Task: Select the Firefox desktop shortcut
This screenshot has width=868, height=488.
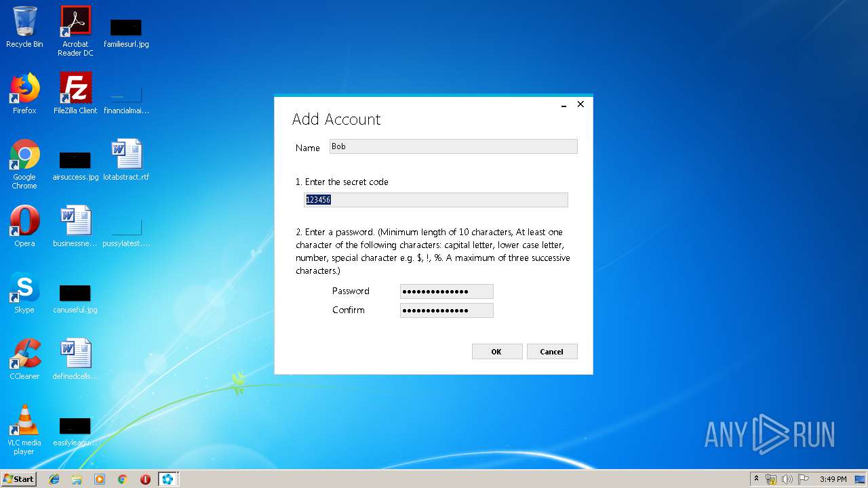Action: 24,94
